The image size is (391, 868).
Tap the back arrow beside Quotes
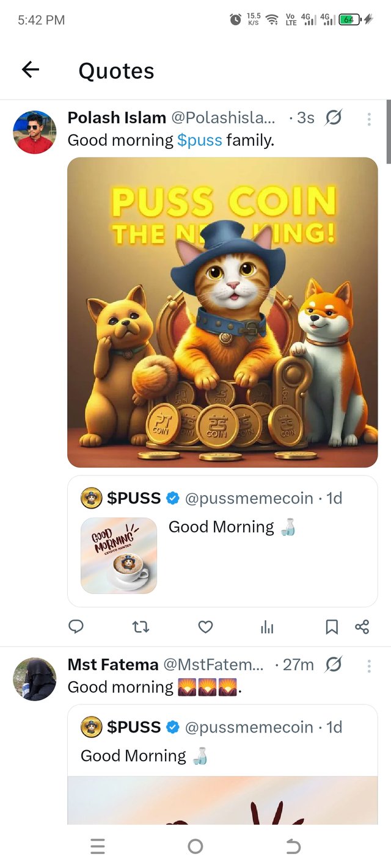[31, 70]
